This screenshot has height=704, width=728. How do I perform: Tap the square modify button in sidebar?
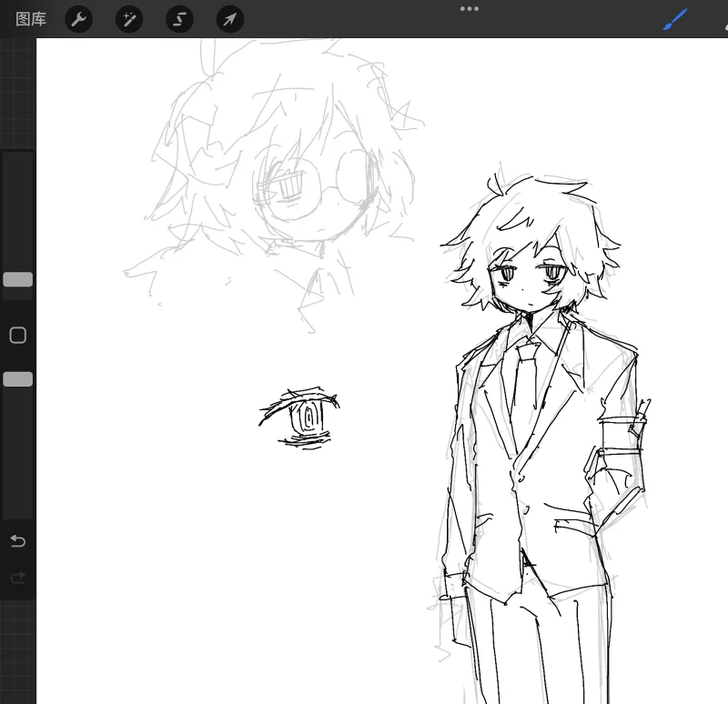(17, 335)
